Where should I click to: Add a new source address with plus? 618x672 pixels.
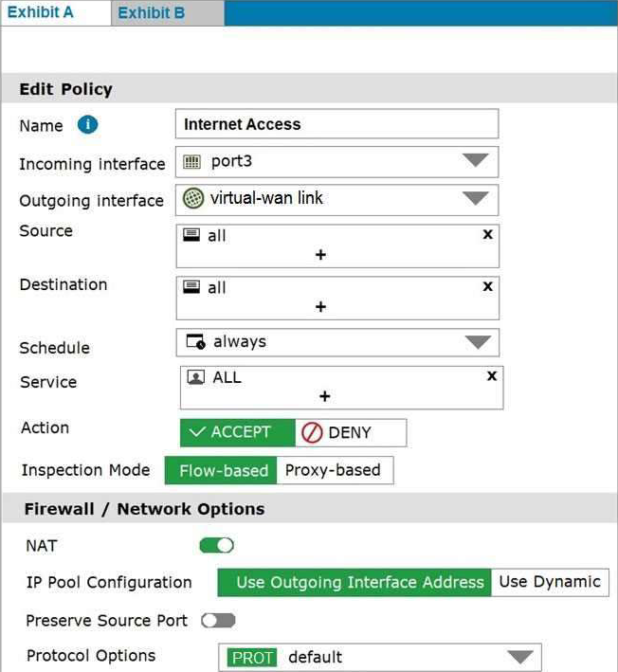coord(320,255)
